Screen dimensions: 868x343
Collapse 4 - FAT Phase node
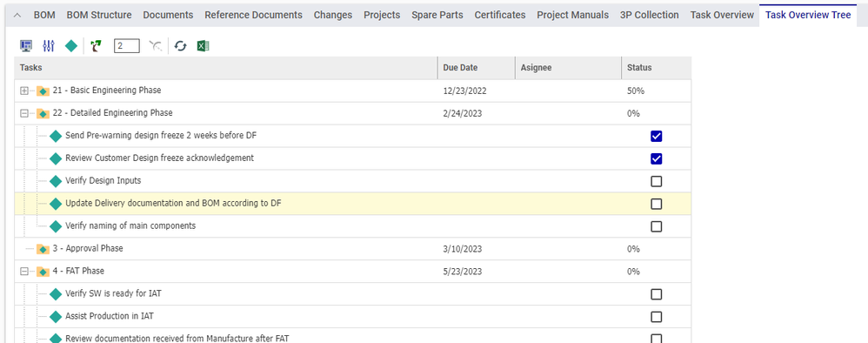click(x=23, y=272)
